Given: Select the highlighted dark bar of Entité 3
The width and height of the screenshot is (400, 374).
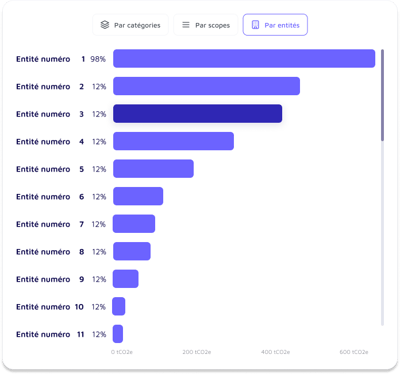Looking at the screenshot, I should point(197,114).
